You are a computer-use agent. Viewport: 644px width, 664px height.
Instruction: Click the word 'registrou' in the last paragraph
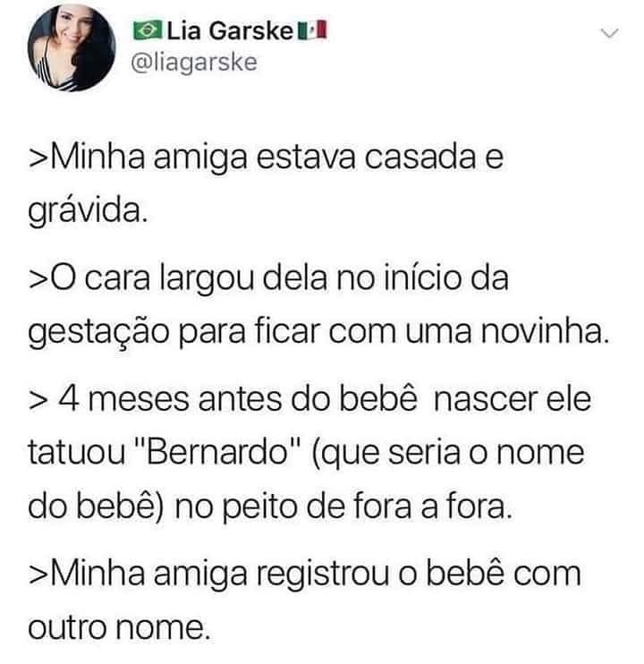(x=323, y=575)
